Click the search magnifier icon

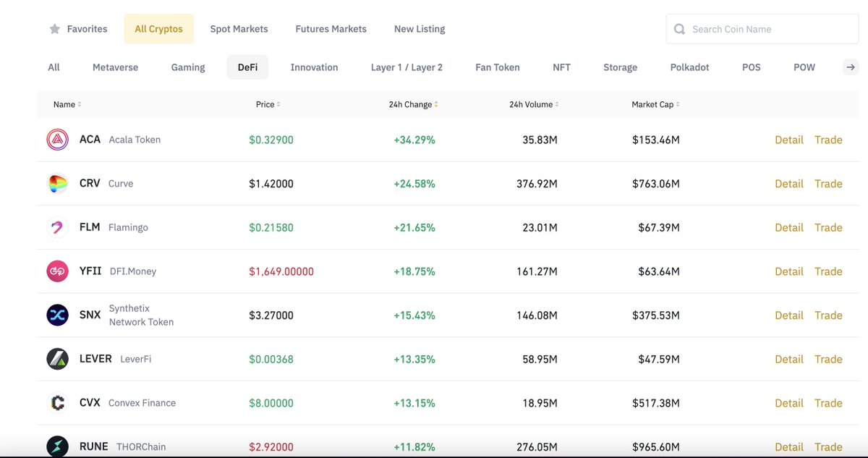pos(679,29)
